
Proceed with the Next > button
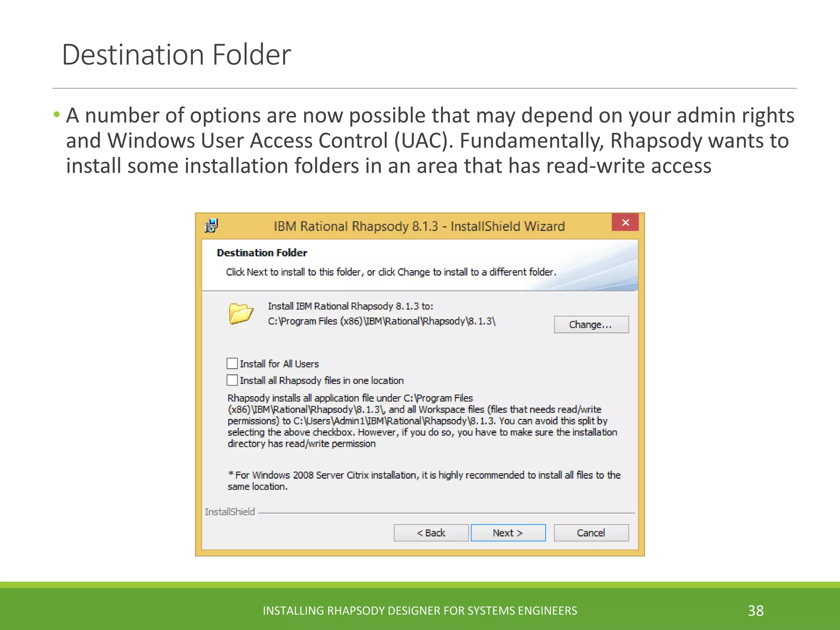[508, 533]
